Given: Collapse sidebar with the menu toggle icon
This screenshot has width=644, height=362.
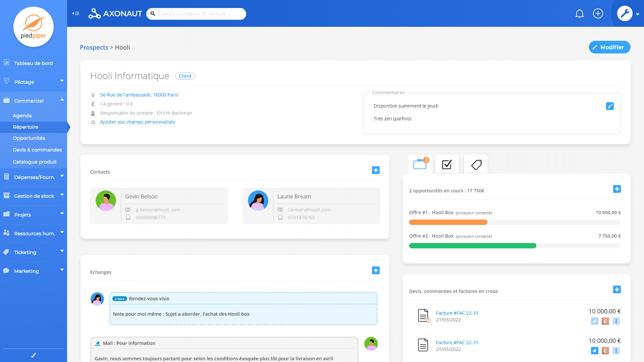Looking at the screenshot, I should pyautogui.click(x=76, y=13).
